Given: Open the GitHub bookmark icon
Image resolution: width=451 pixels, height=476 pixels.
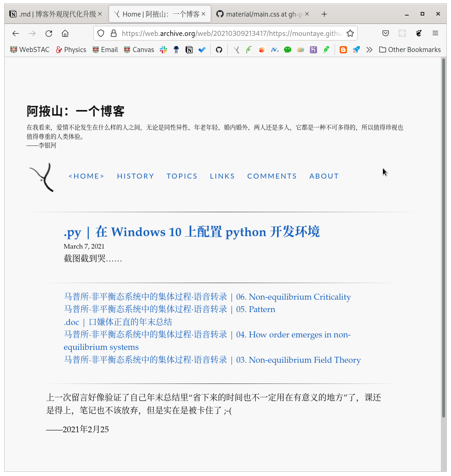Looking at the screenshot, I should pyautogui.click(x=219, y=50).
